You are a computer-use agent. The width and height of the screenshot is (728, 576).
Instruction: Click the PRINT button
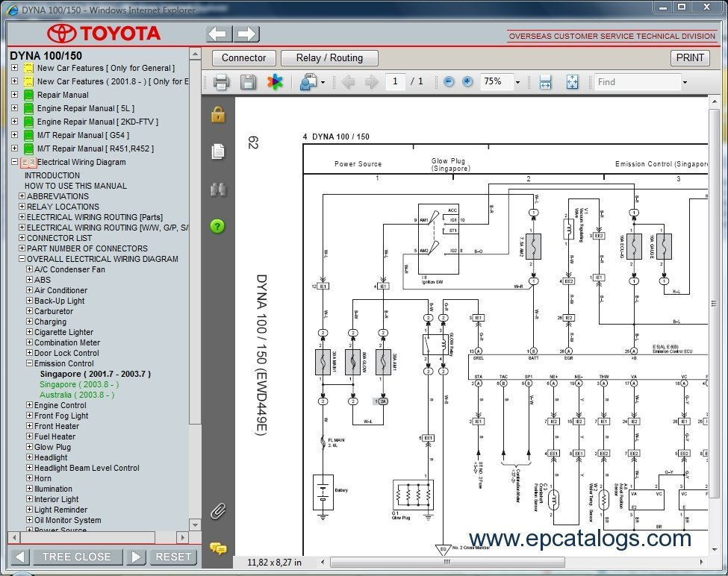click(690, 57)
